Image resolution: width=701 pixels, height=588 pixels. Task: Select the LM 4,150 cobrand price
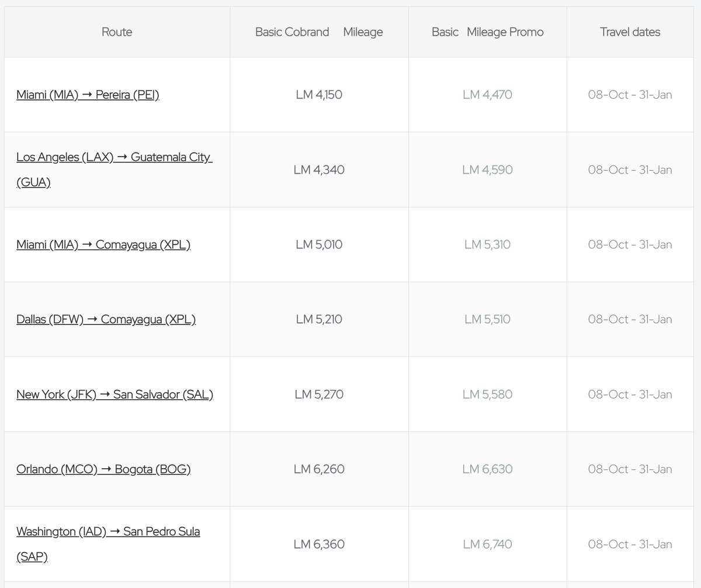(x=319, y=95)
